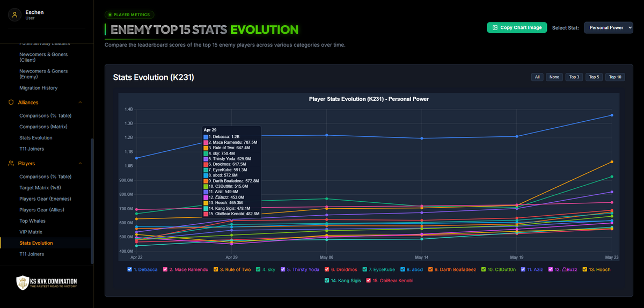The height and width of the screenshot is (308, 644).
Task: Click Debacca's May 23 data point
Action: (x=612, y=115)
